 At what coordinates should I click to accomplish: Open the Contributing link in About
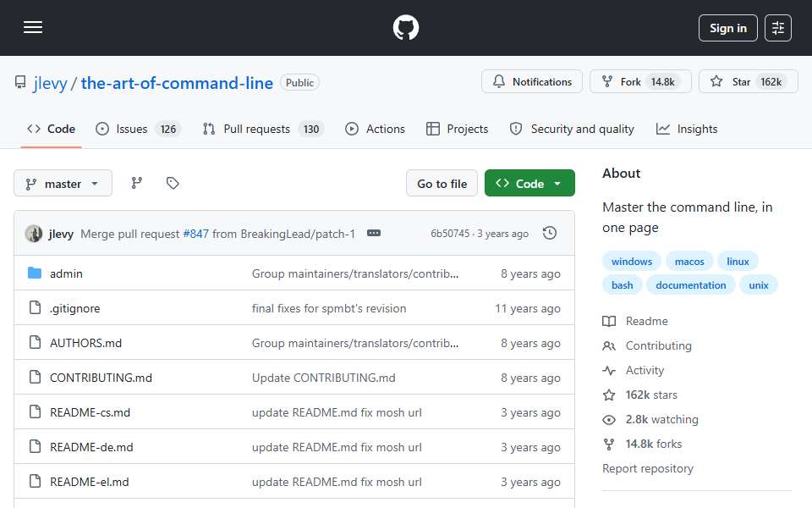coord(647,345)
